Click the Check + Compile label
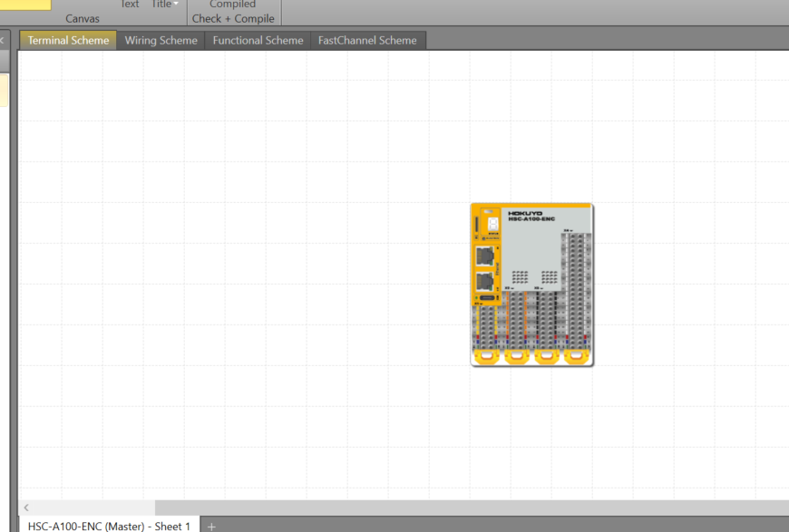 pyautogui.click(x=233, y=19)
